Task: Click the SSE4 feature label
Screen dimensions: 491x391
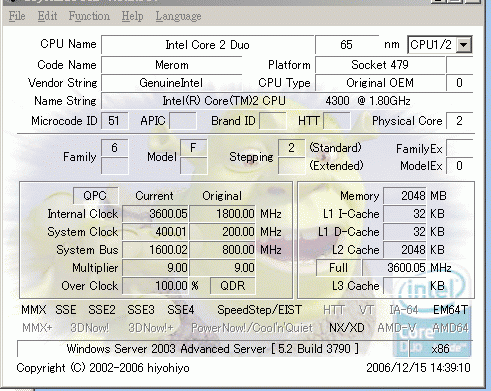Action: pyautogui.click(x=180, y=310)
